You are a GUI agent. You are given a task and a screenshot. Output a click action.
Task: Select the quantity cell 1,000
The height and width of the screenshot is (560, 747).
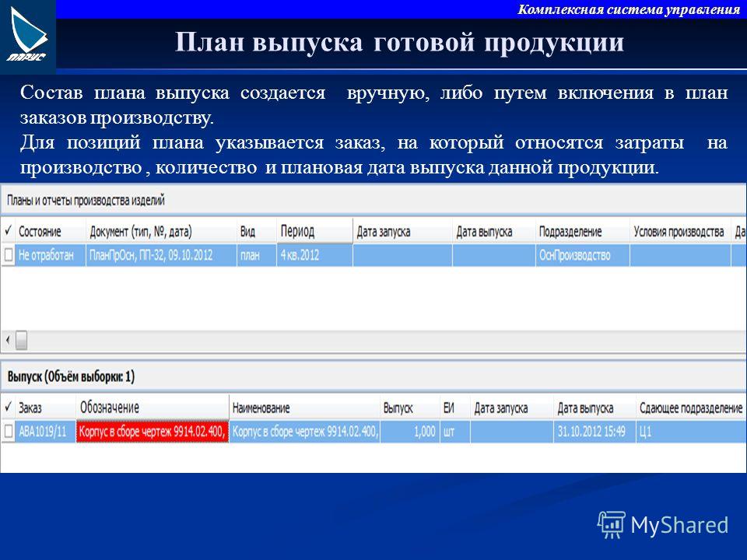click(410, 432)
